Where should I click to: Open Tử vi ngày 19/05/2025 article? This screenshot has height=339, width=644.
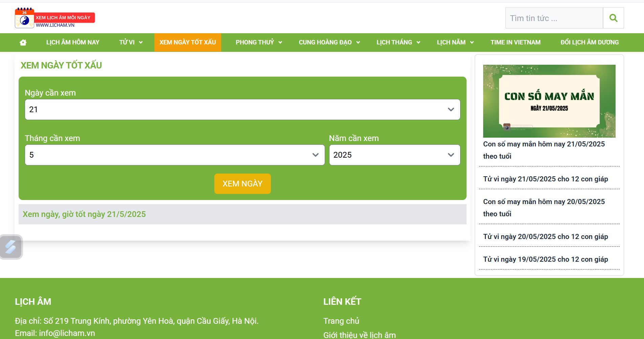[545, 259]
